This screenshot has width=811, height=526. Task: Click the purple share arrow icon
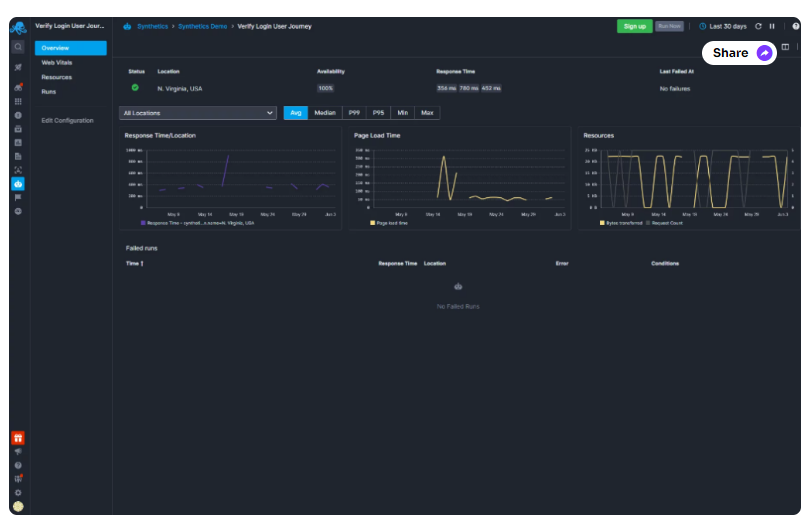click(x=764, y=53)
